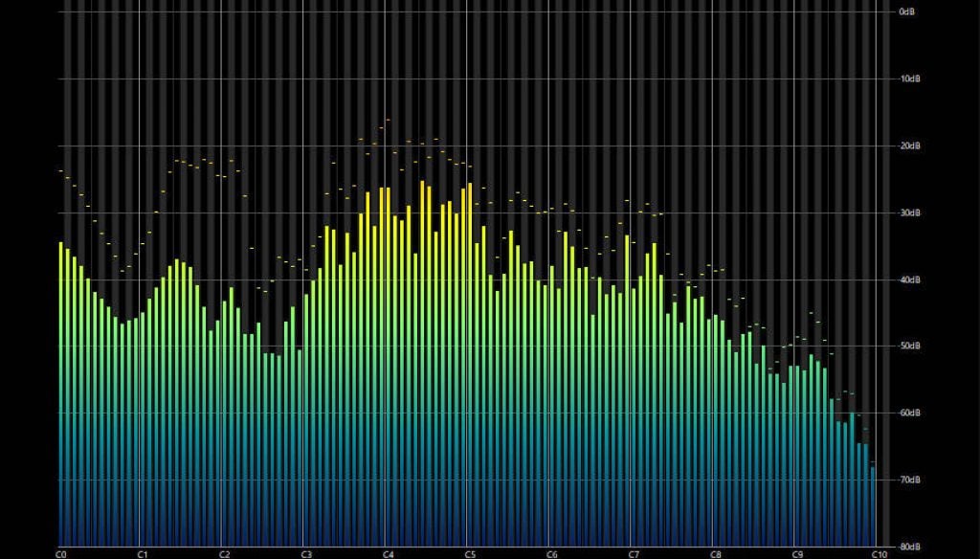This screenshot has width=980, height=559.
Task: Click the C5 octave label
Action: (x=470, y=552)
